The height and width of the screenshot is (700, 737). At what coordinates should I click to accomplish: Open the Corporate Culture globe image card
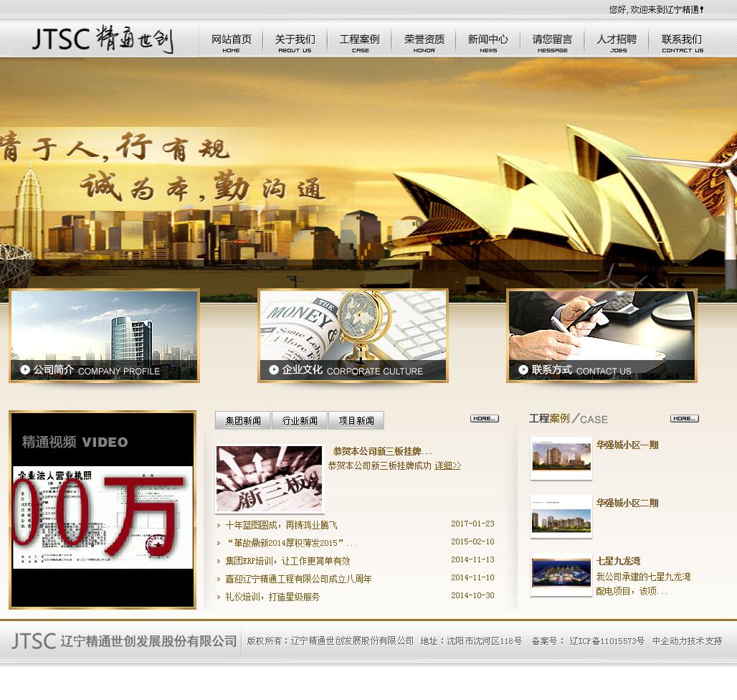click(x=353, y=335)
